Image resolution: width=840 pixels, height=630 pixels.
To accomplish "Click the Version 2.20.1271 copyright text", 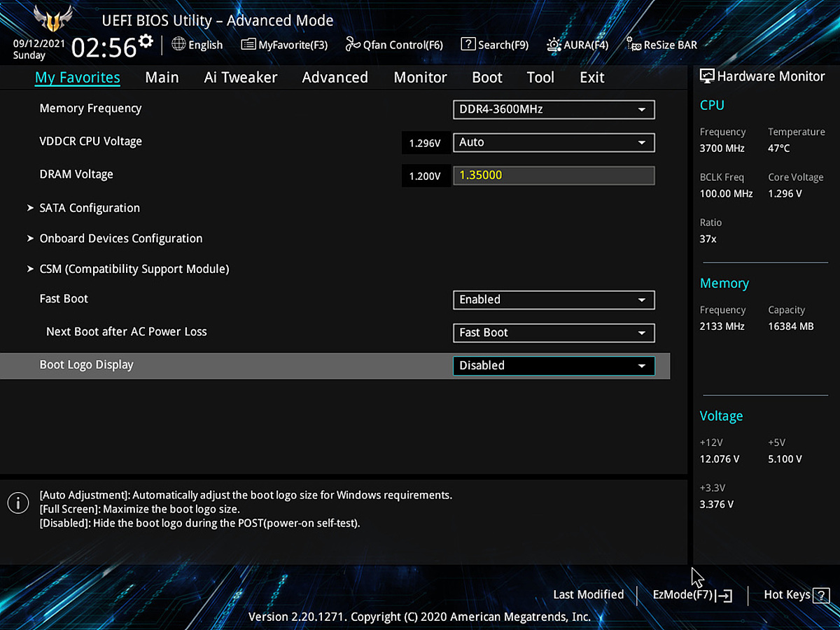I will (420, 617).
